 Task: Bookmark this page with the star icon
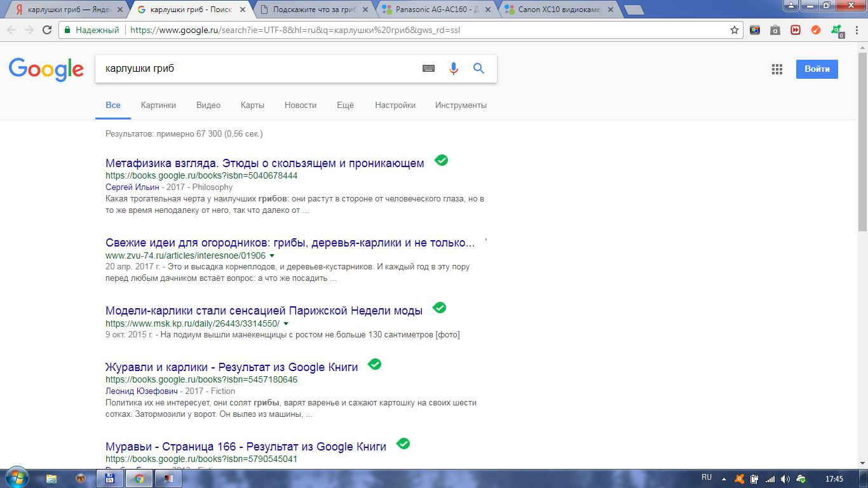click(x=735, y=30)
